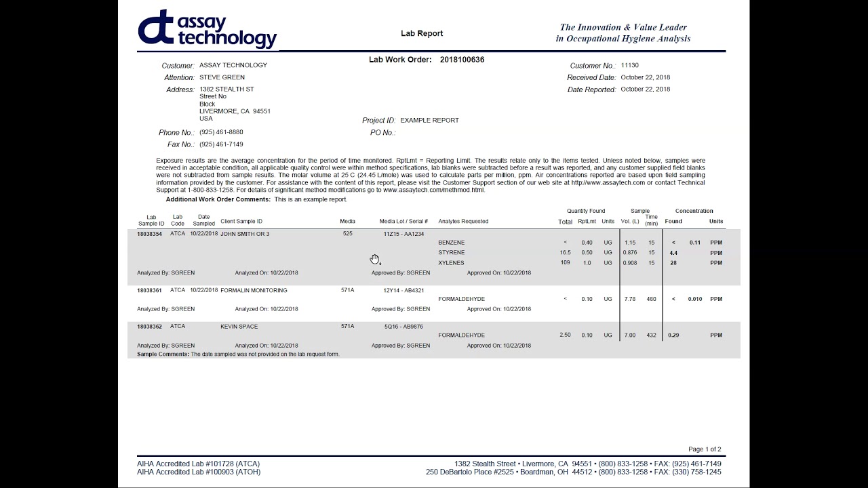Click address line 1382 STEALTH ST
Image resolution: width=868 pixels, height=488 pixels.
[x=226, y=89]
